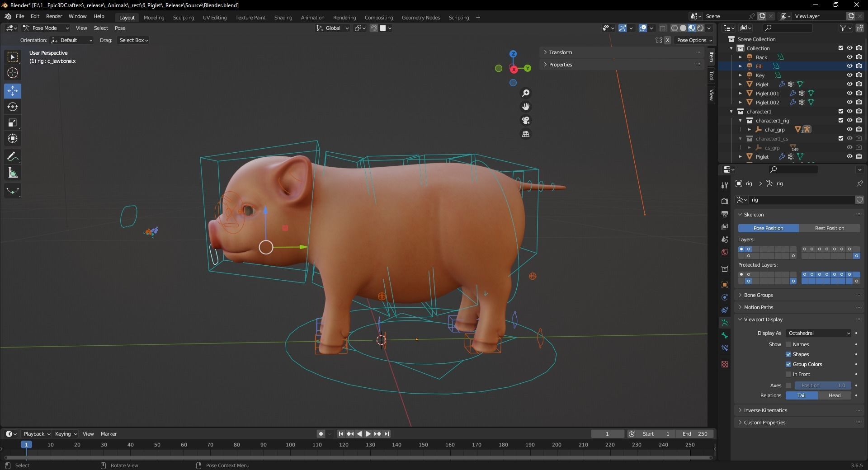This screenshot has height=470, width=868.
Task: Select the Move tool
Action: click(13, 91)
